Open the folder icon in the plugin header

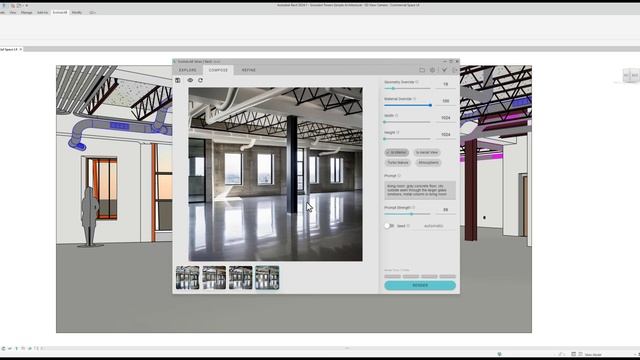[x=422, y=70]
